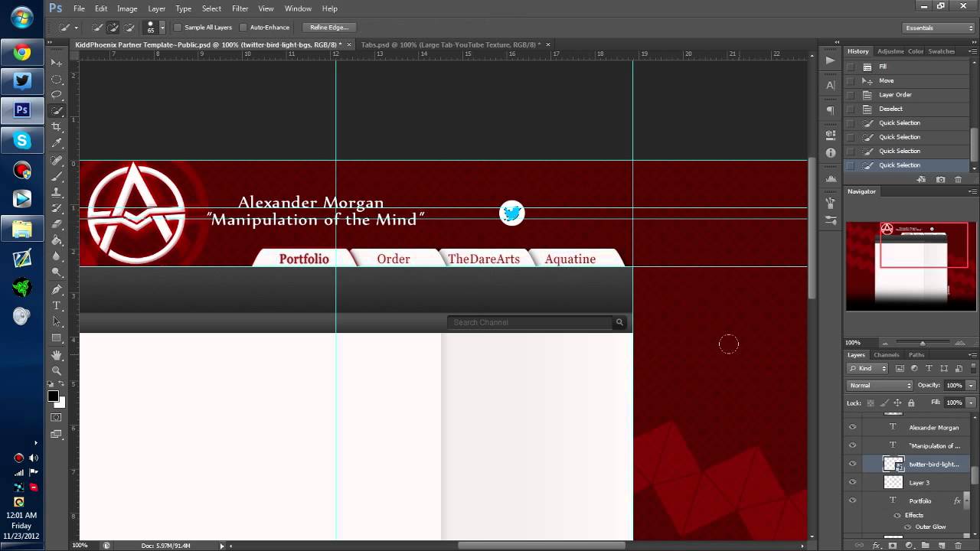Select the Rectangle shape tool

pyautogui.click(x=57, y=337)
